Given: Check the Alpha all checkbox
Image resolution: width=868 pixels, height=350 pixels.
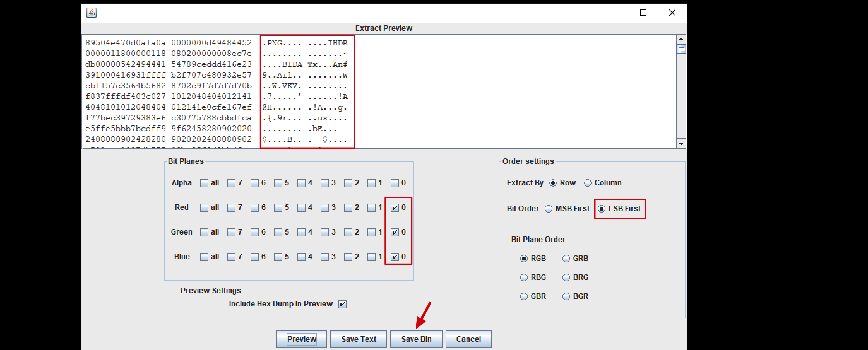Looking at the screenshot, I should [x=204, y=183].
